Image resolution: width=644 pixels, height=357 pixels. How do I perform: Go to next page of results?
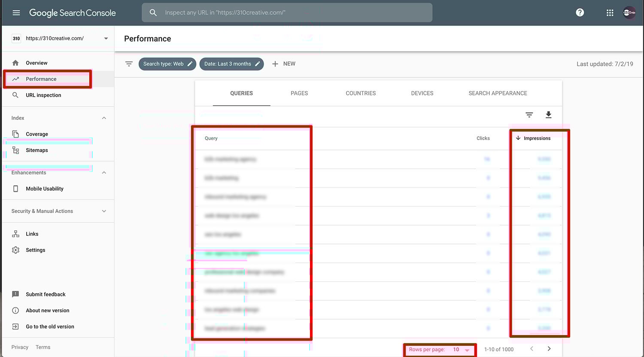tap(549, 349)
